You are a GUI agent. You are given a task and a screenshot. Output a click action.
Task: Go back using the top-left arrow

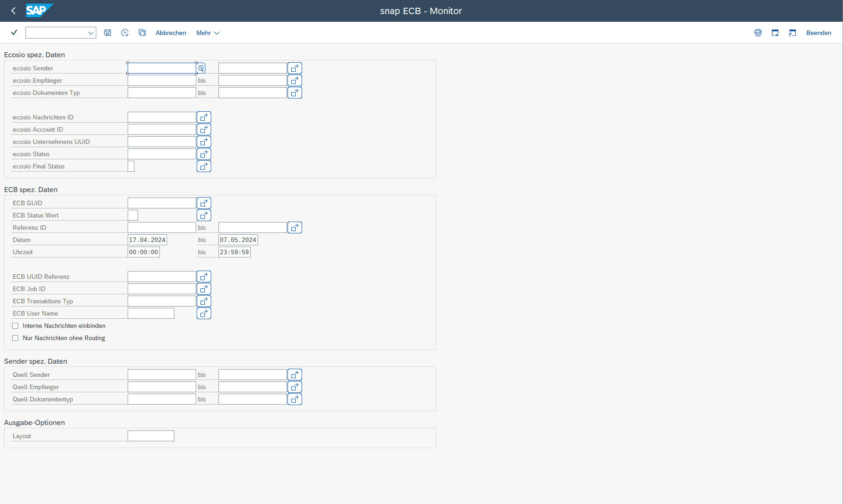13,11
